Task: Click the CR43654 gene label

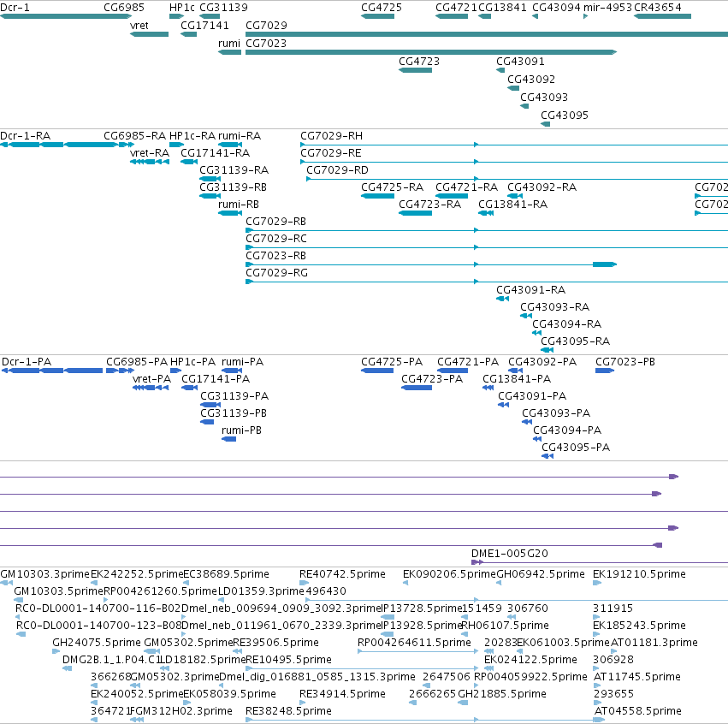Action: point(658,8)
